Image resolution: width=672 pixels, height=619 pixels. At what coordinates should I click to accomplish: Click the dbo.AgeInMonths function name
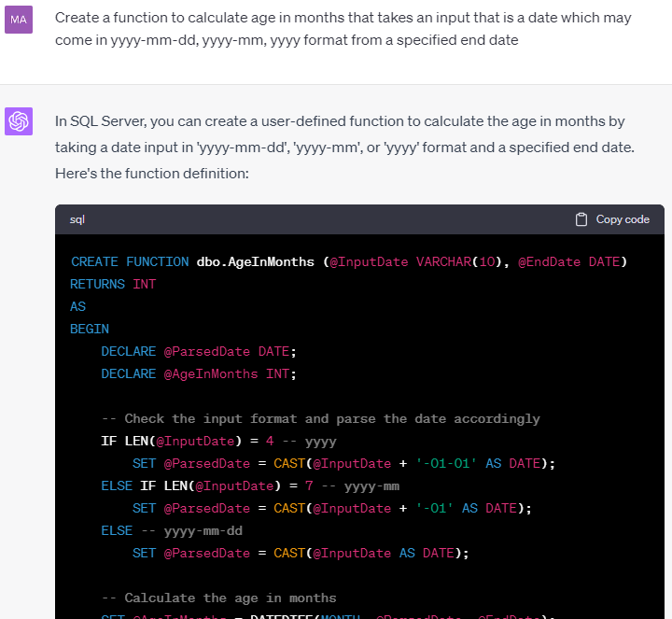pos(255,262)
